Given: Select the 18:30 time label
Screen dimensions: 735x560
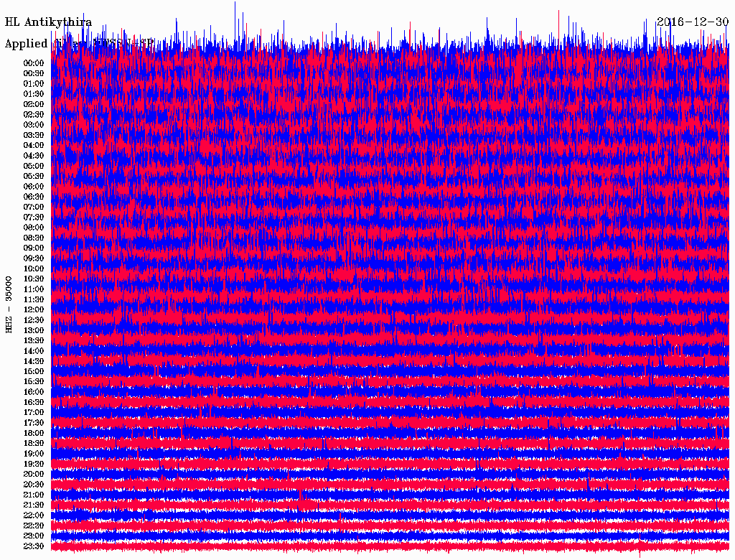Looking at the screenshot, I should click(x=33, y=444).
